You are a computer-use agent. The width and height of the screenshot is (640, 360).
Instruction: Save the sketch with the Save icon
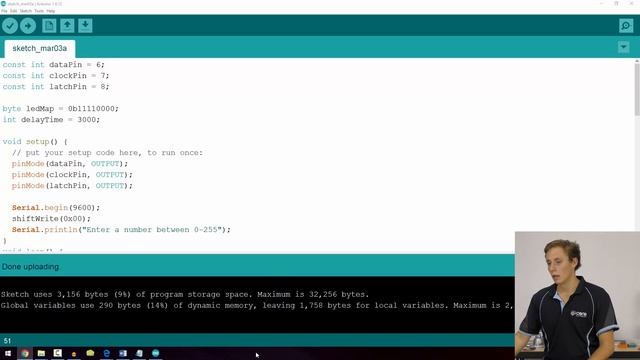(x=85, y=25)
